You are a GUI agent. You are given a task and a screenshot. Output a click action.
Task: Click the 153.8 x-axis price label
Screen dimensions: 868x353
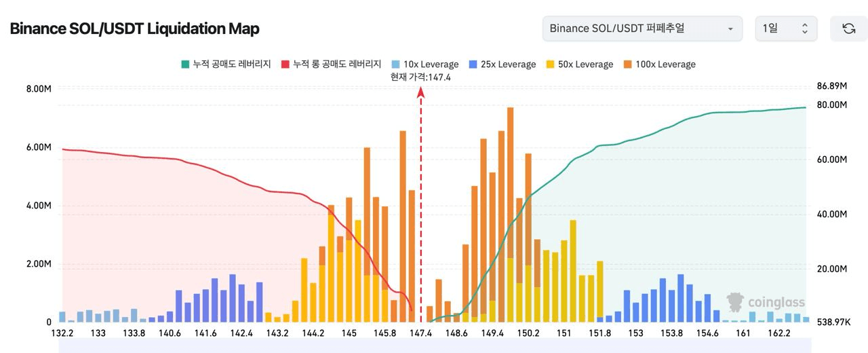[671, 333]
